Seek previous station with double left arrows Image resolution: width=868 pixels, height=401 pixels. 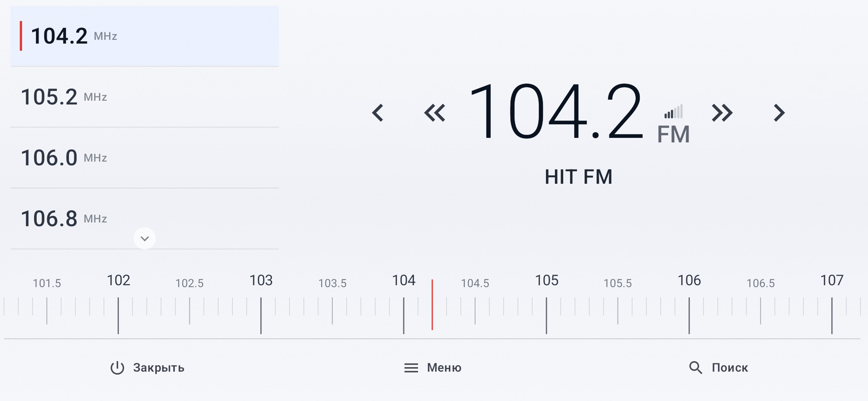(x=435, y=113)
